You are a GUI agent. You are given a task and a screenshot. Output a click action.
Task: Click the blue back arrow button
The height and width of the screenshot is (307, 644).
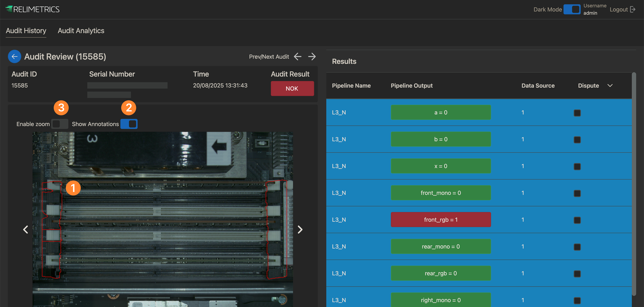pos(14,57)
